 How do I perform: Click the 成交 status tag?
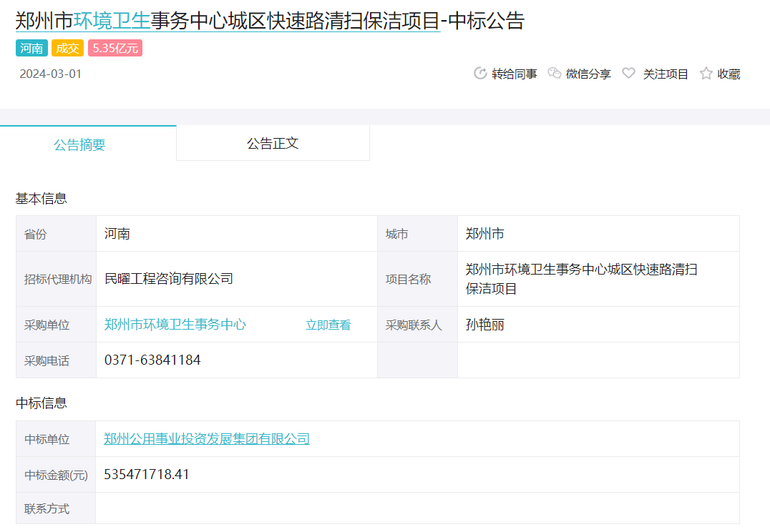pyautogui.click(x=67, y=48)
